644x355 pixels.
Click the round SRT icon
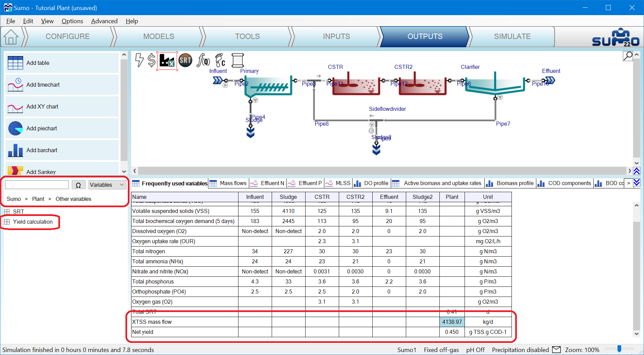coord(185,60)
